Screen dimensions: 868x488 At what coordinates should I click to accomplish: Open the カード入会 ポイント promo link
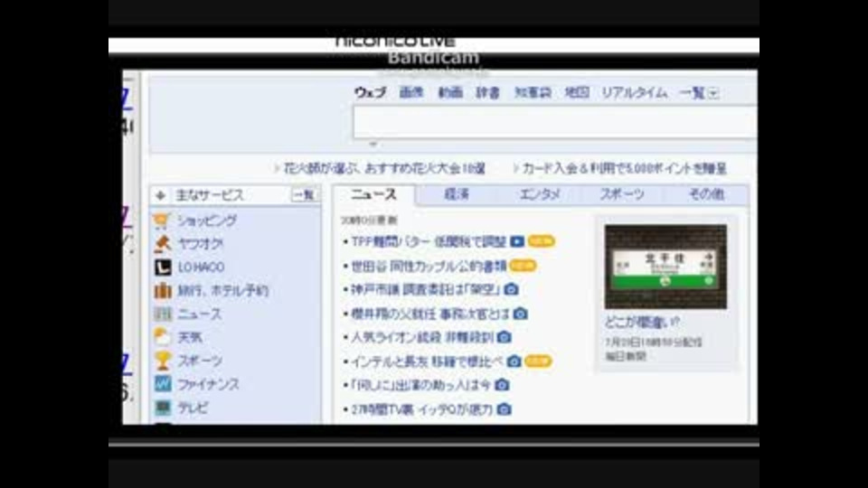pyautogui.click(x=625, y=168)
